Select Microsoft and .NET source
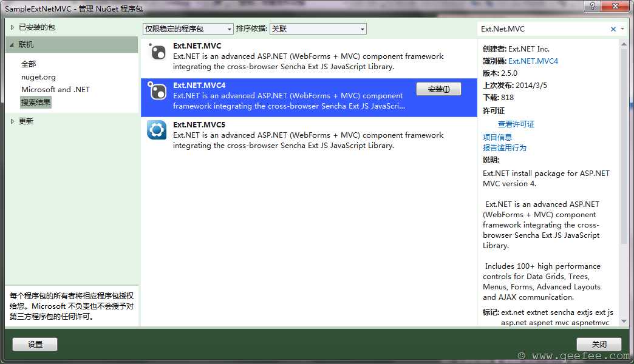 (x=55, y=89)
